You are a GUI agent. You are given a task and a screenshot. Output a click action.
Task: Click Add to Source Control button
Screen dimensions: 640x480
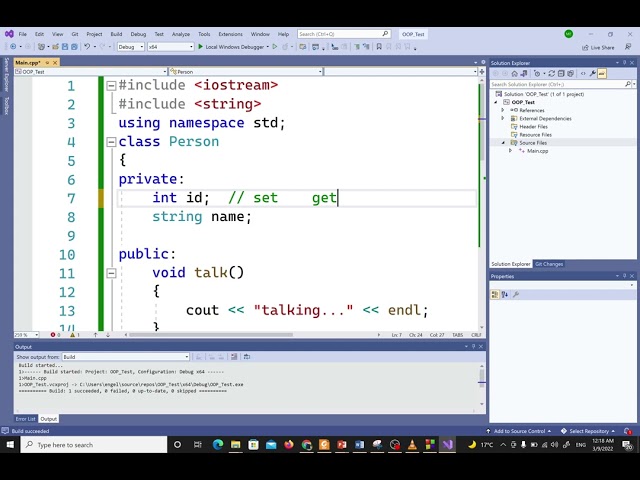(519, 431)
